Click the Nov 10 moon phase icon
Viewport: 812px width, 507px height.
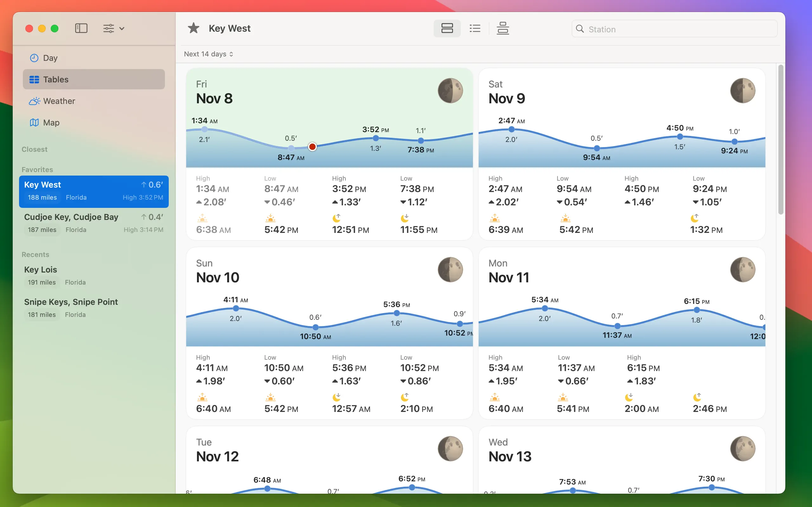coord(450,270)
